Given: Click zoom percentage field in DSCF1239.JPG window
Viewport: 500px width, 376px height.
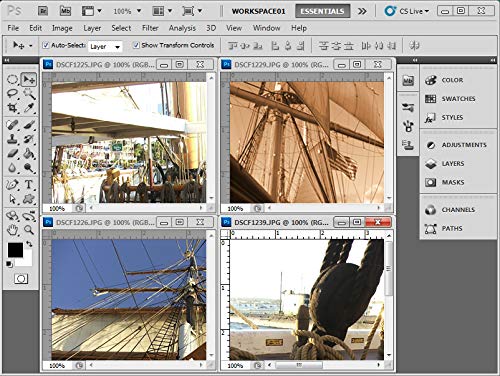Looking at the screenshot, I should [x=236, y=365].
